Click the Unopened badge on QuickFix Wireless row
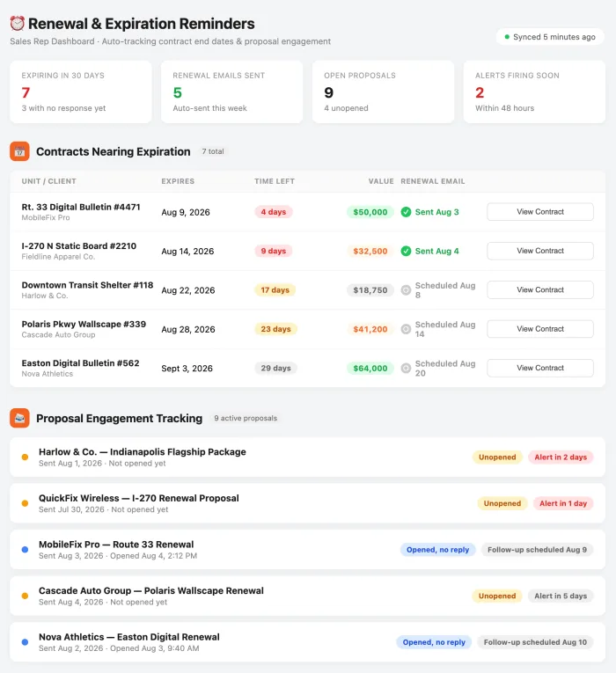The width and height of the screenshot is (616, 673). pyautogui.click(x=502, y=503)
